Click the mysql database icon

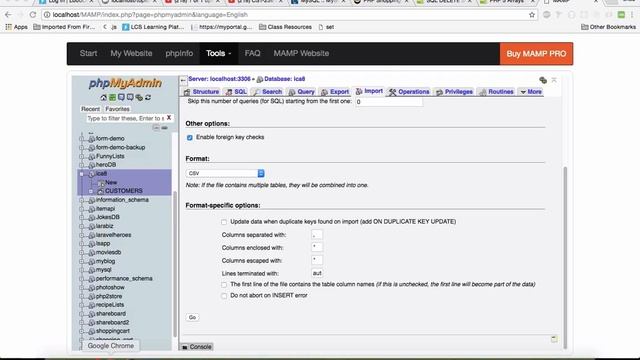click(x=91, y=270)
